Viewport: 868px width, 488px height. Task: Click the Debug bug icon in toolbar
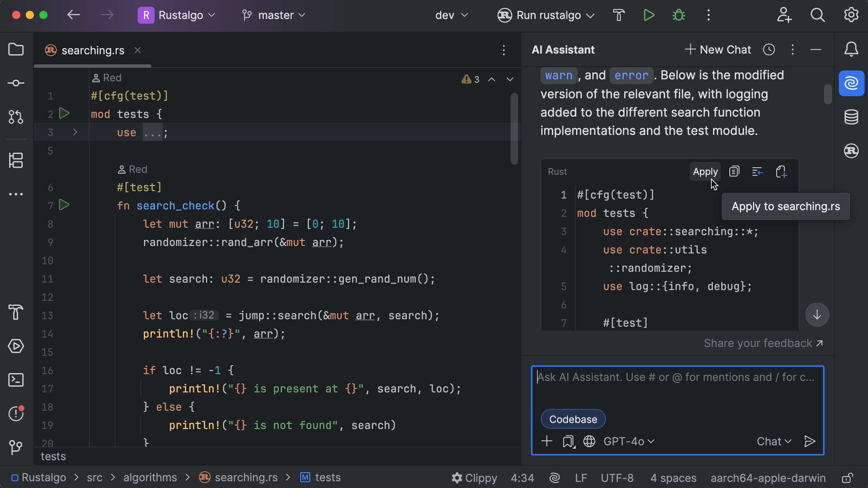[678, 15]
